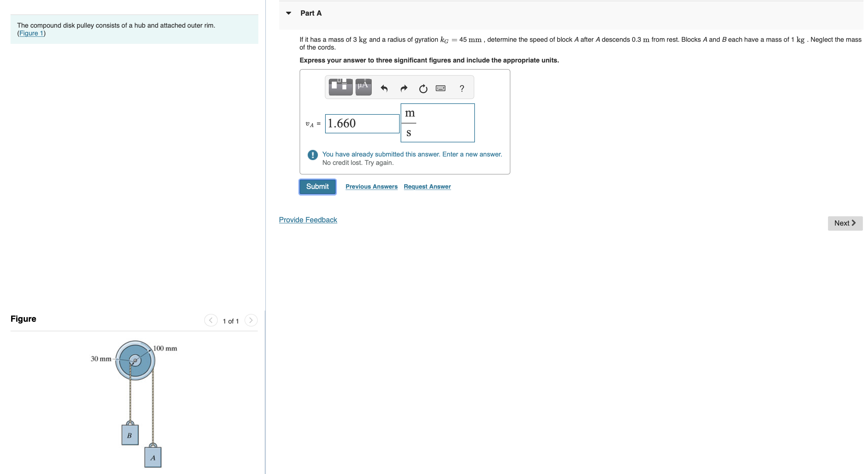868x474 pixels.
Task: Click the previous figure chevron arrow
Action: 211,320
